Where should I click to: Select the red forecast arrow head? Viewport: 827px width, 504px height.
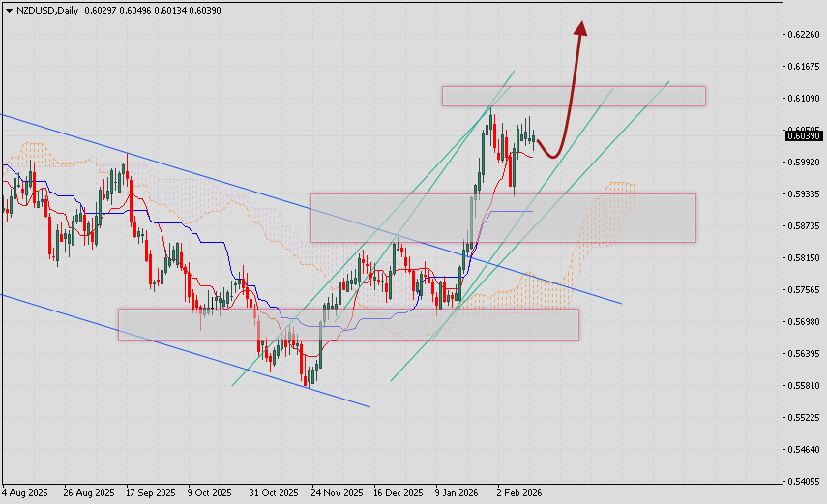pyautogui.click(x=580, y=29)
